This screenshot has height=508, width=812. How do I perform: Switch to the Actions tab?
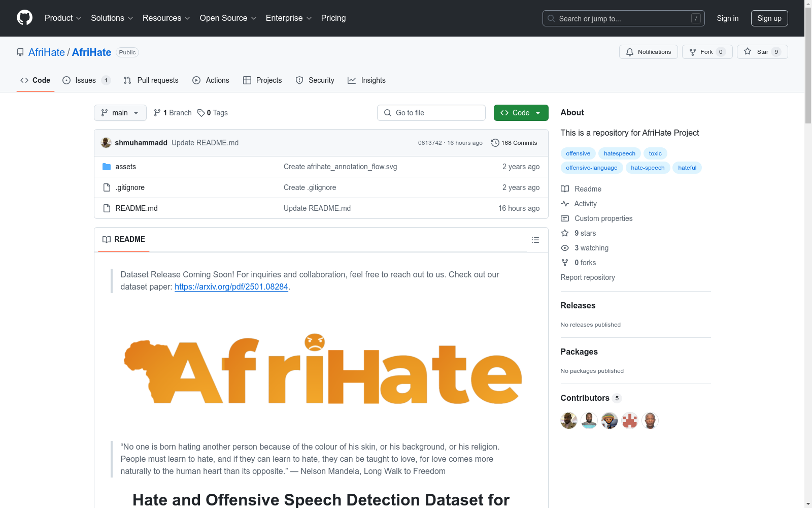211,80
